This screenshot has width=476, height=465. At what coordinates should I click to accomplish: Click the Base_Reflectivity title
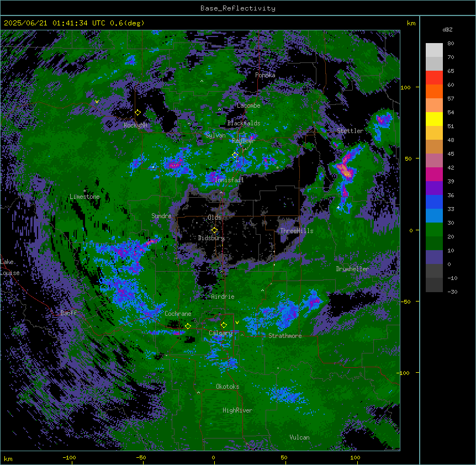click(x=238, y=8)
